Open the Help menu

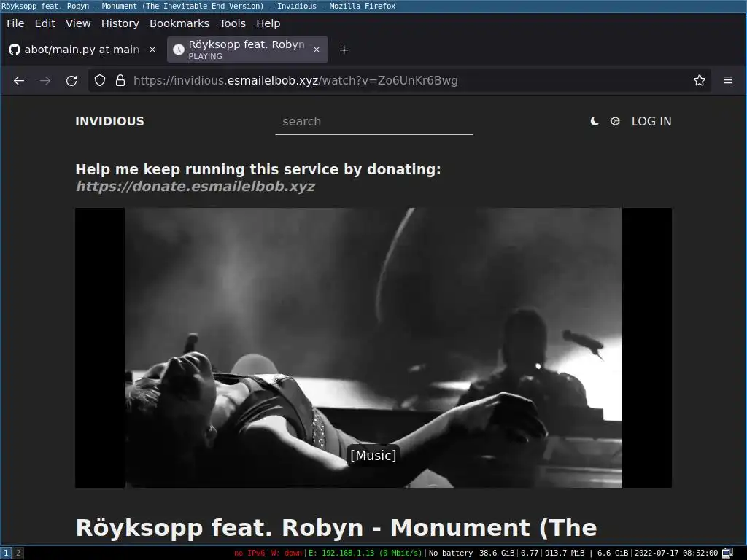(268, 23)
